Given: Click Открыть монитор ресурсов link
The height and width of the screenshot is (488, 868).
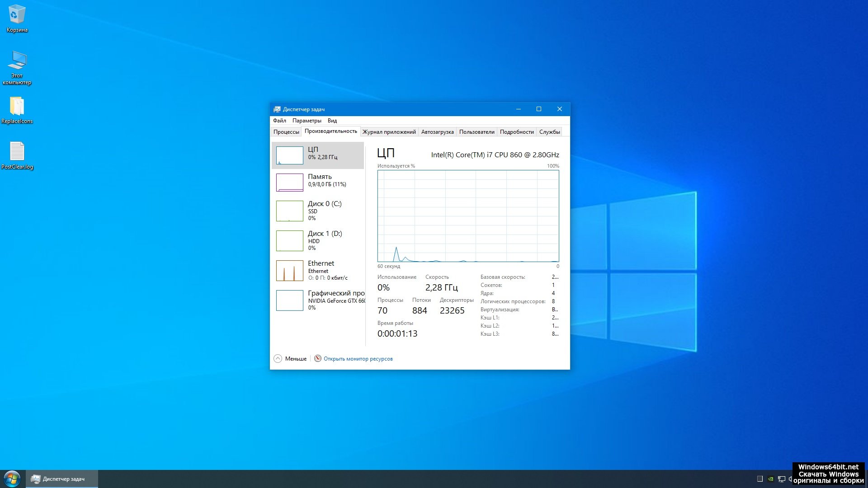Looking at the screenshot, I should coord(358,359).
